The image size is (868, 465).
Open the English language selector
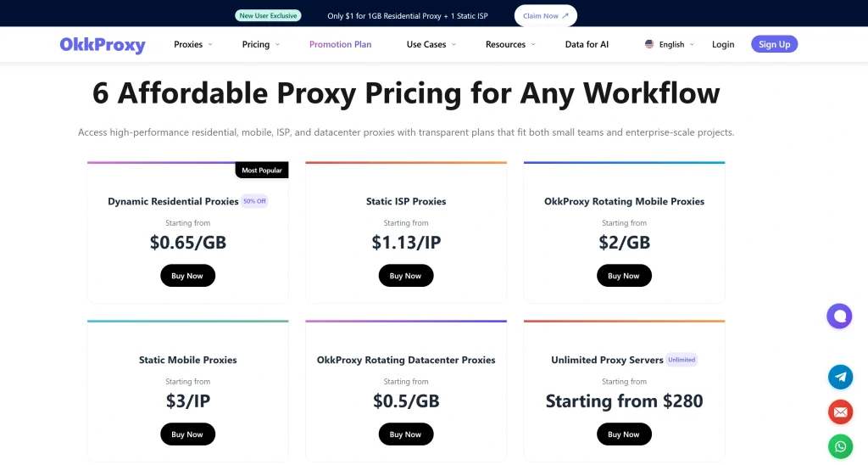(671, 45)
